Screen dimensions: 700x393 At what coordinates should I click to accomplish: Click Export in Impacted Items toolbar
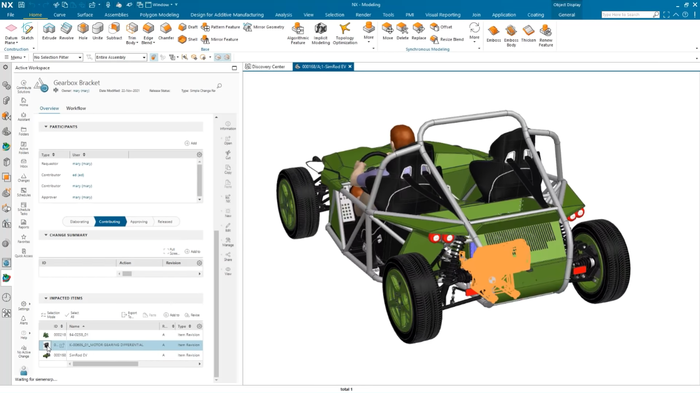129,314
